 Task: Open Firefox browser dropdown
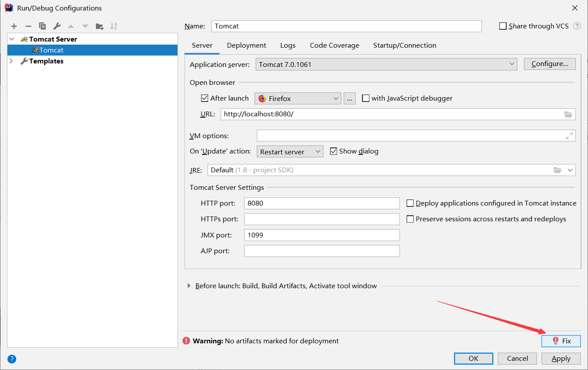tap(298, 98)
